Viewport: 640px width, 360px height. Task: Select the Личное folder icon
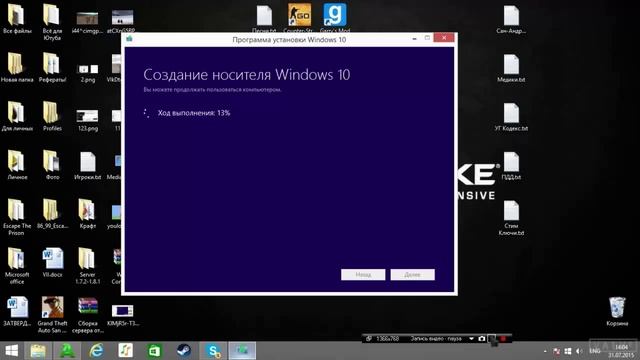tap(16, 165)
